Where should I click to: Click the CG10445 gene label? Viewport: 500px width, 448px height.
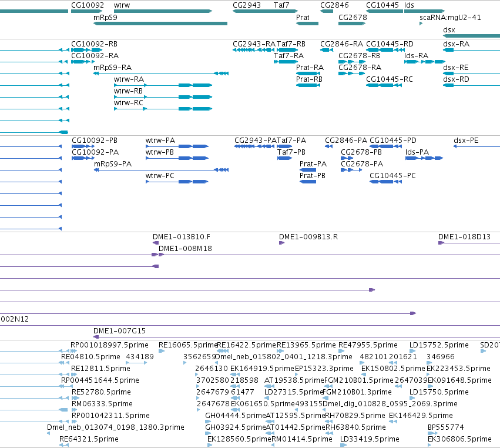[x=382, y=5]
